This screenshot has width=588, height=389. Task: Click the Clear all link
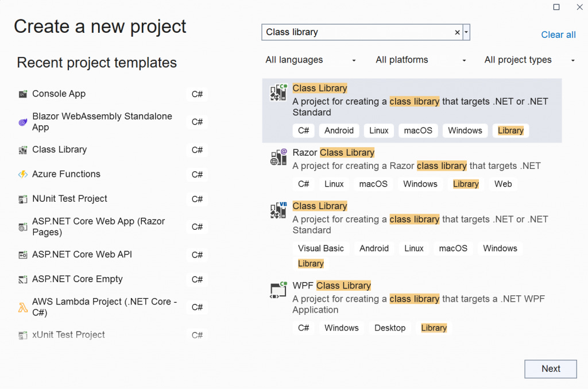558,35
